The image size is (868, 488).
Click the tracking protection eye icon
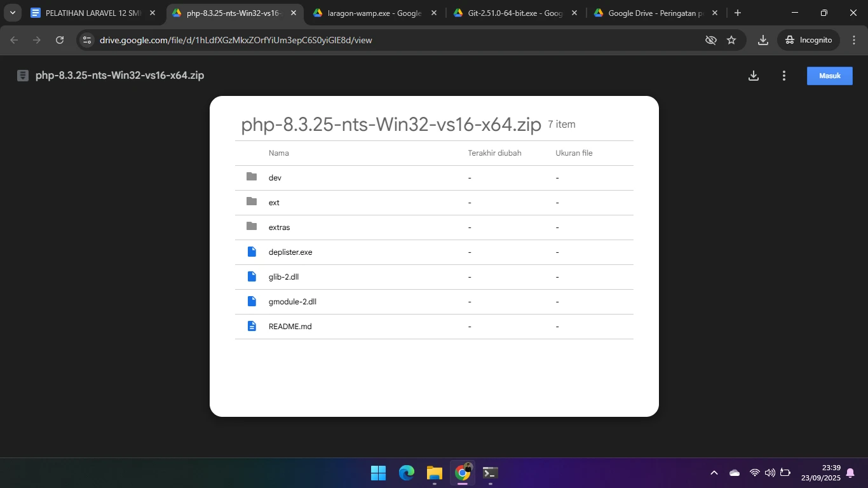[711, 40]
